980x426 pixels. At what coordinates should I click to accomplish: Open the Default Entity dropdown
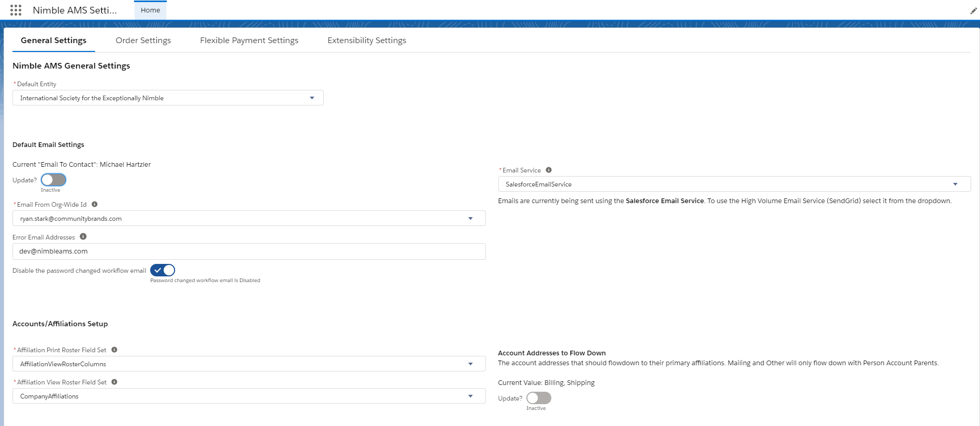point(168,98)
